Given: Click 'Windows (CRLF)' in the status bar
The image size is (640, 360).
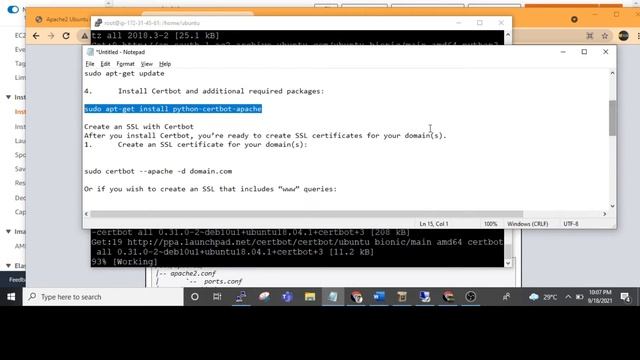Looking at the screenshot, I should [x=528, y=224].
